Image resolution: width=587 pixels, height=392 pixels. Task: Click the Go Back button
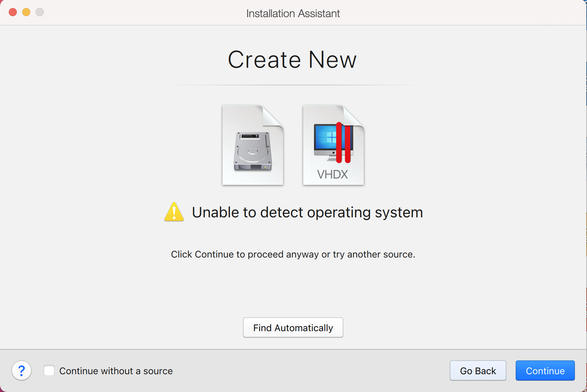click(478, 370)
